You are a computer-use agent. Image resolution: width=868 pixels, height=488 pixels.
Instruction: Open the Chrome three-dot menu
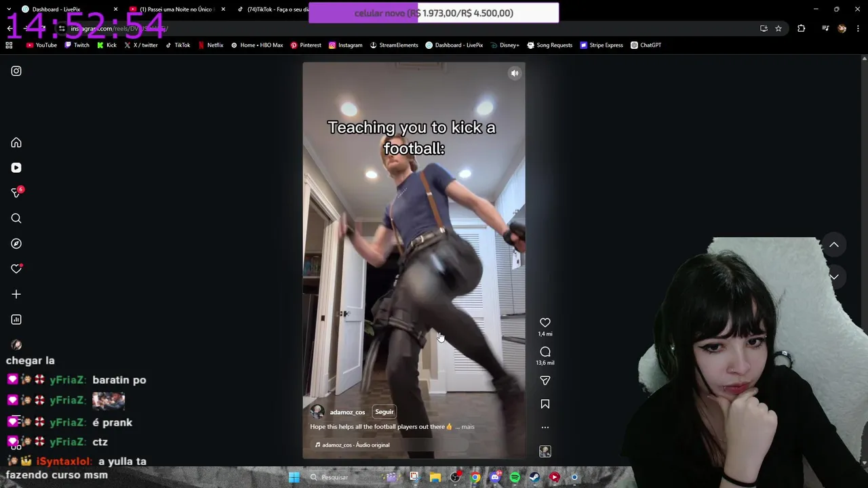(859, 28)
